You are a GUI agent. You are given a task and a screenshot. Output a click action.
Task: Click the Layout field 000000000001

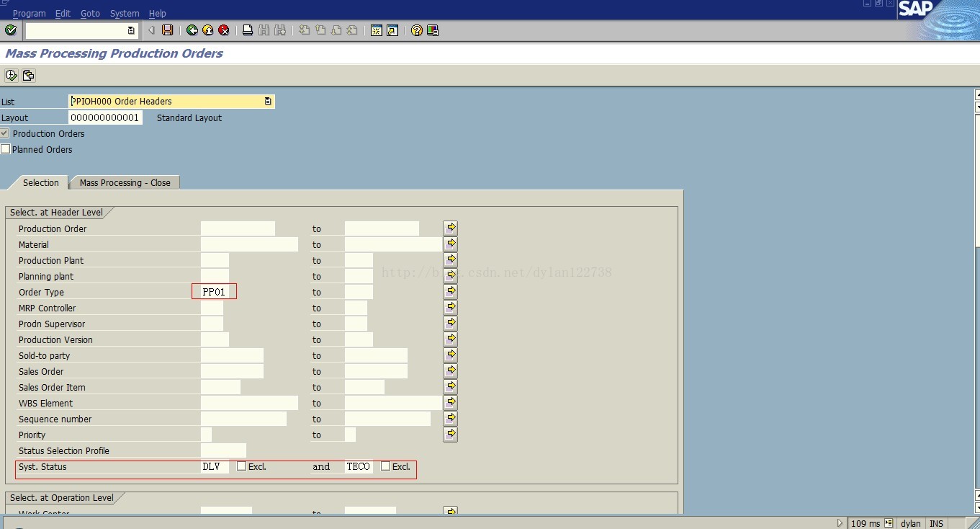point(105,117)
